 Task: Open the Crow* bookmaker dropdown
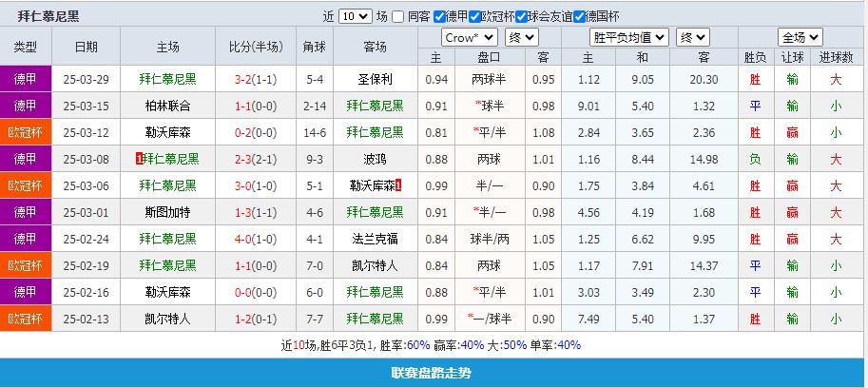470,38
